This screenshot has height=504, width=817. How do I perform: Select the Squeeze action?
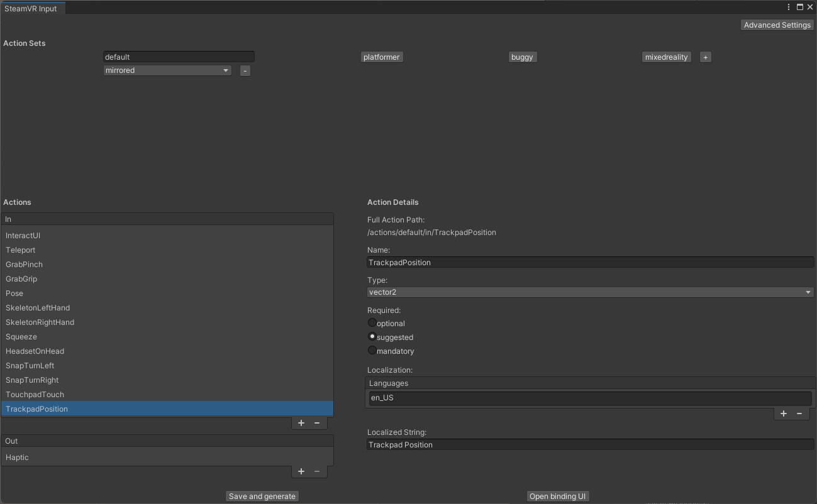click(x=167, y=337)
